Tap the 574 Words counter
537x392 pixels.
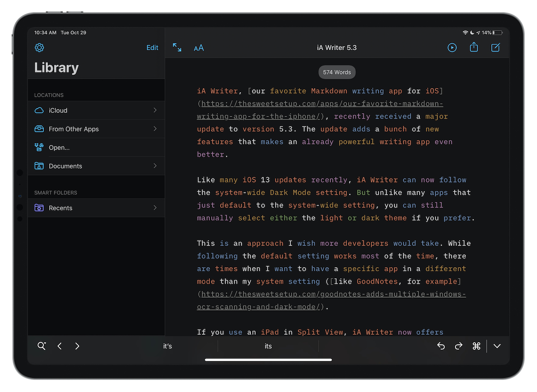pyautogui.click(x=337, y=72)
